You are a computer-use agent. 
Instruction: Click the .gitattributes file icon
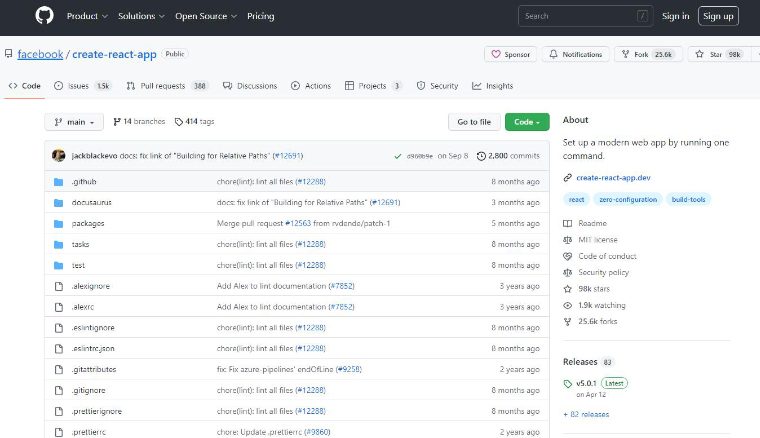[59, 370]
